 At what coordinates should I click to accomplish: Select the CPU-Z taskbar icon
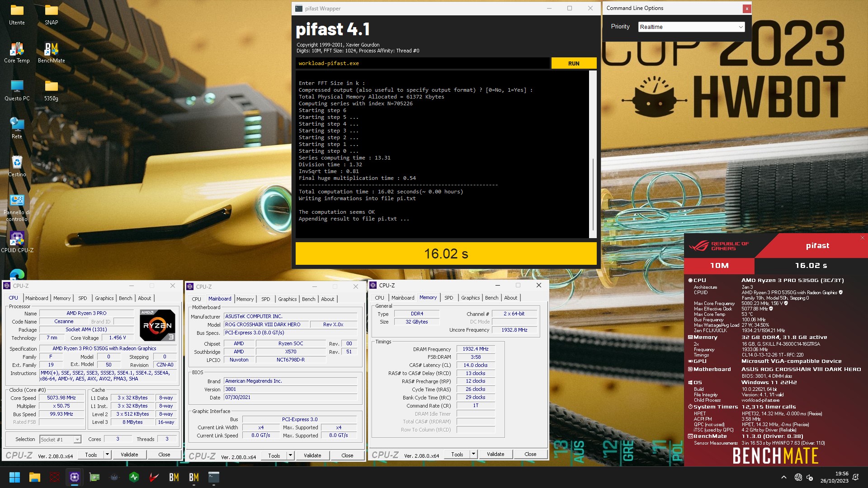(x=75, y=477)
